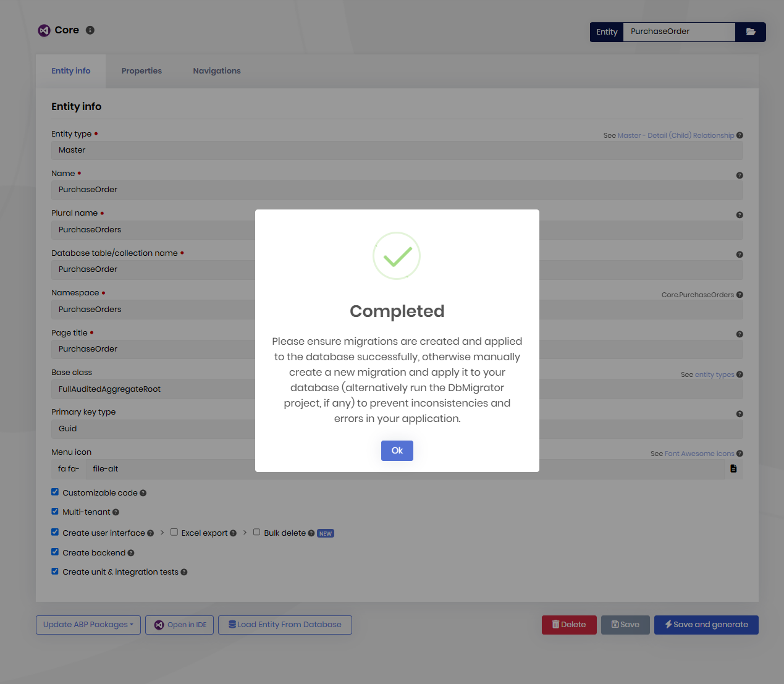
Task: Uncheck the Customizable code checkbox
Action: pyautogui.click(x=55, y=492)
